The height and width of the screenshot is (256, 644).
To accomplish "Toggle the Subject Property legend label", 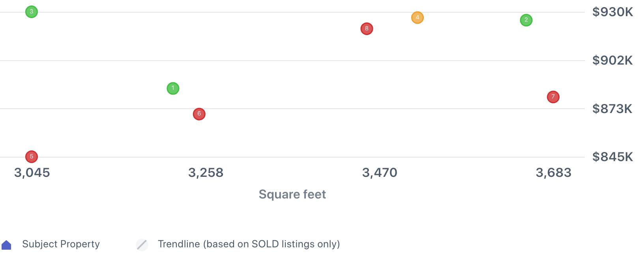I will (61, 244).
